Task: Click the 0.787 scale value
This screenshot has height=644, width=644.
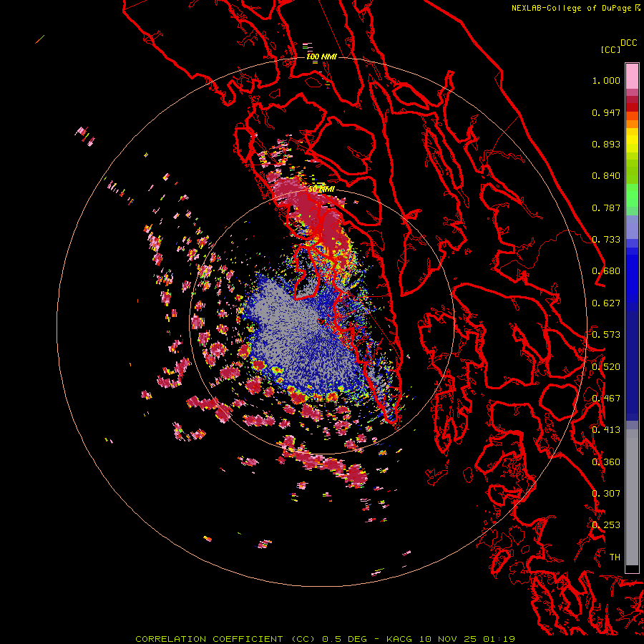Action: point(606,208)
